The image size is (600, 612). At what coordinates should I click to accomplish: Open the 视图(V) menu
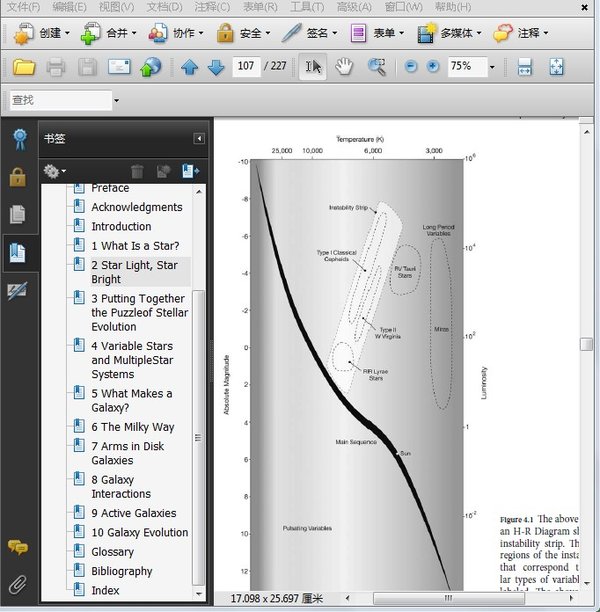tap(116, 7)
